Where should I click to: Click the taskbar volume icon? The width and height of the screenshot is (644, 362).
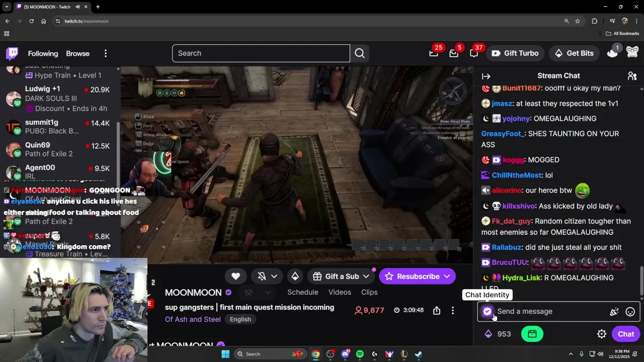(600, 354)
